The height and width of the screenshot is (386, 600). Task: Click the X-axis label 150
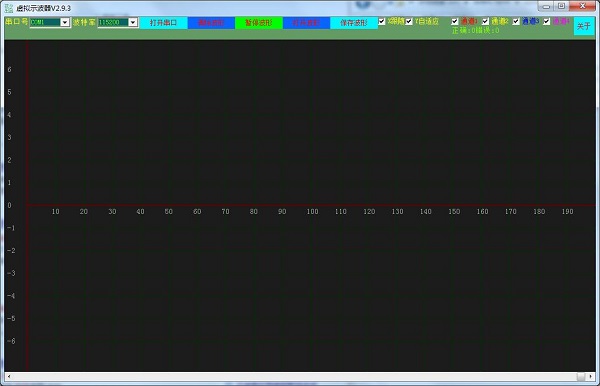tap(454, 212)
